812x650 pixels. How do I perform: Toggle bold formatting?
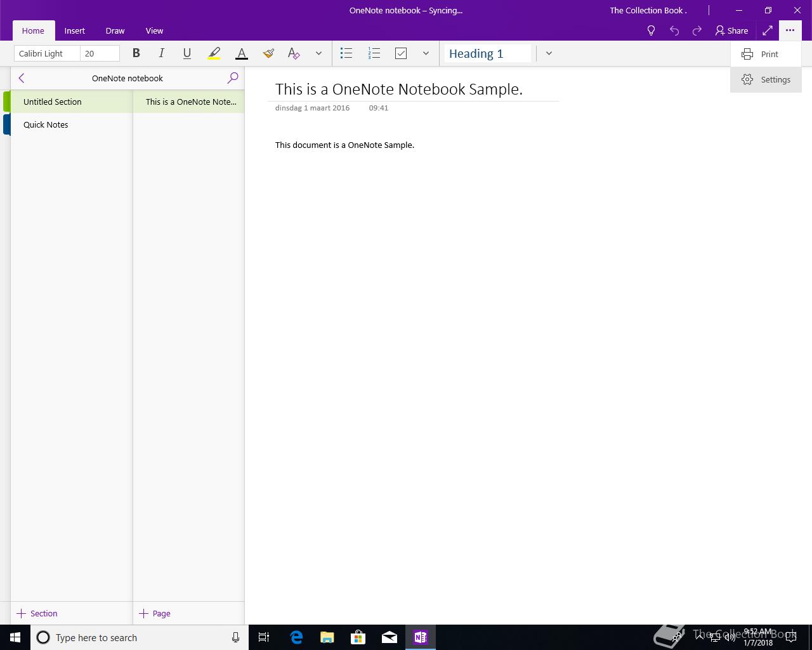coord(136,53)
